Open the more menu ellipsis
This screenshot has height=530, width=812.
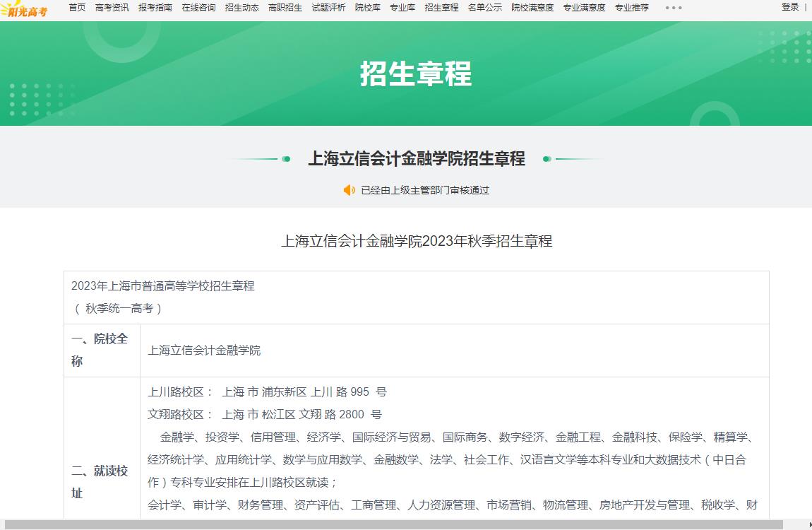(673, 8)
